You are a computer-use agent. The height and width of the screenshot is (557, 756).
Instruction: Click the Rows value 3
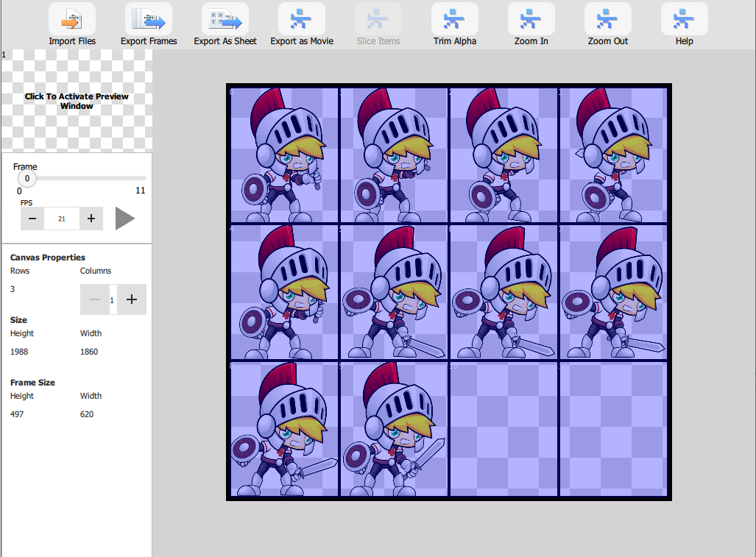click(13, 289)
